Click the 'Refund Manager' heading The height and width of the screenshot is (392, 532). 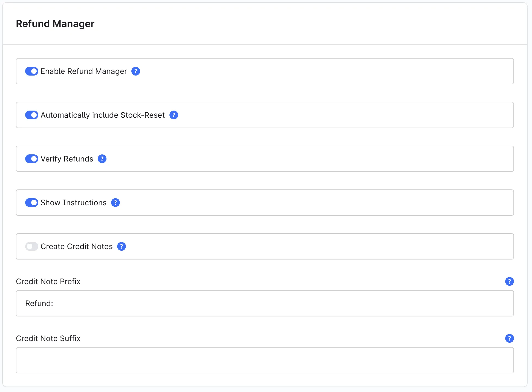tap(55, 24)
